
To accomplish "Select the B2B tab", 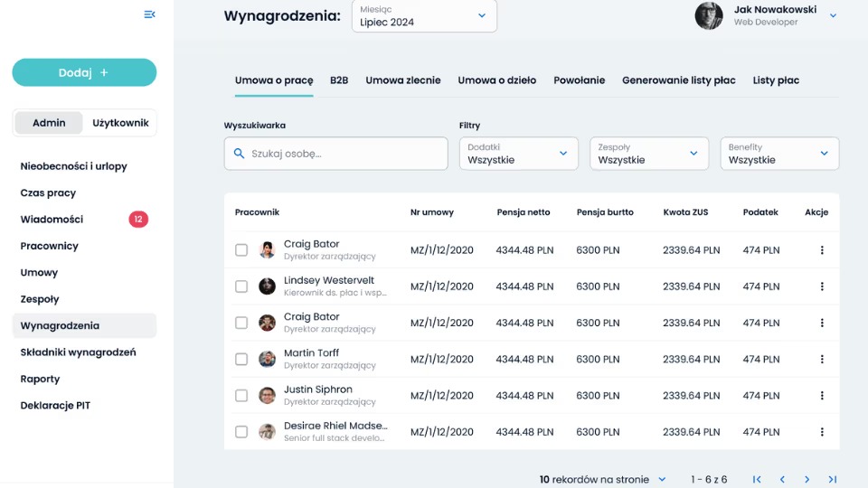I will 339,80.
